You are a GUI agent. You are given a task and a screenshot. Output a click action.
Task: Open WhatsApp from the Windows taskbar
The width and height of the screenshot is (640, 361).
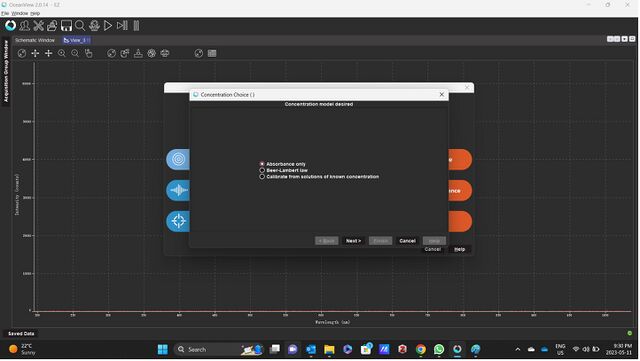(x=439, y=350)
